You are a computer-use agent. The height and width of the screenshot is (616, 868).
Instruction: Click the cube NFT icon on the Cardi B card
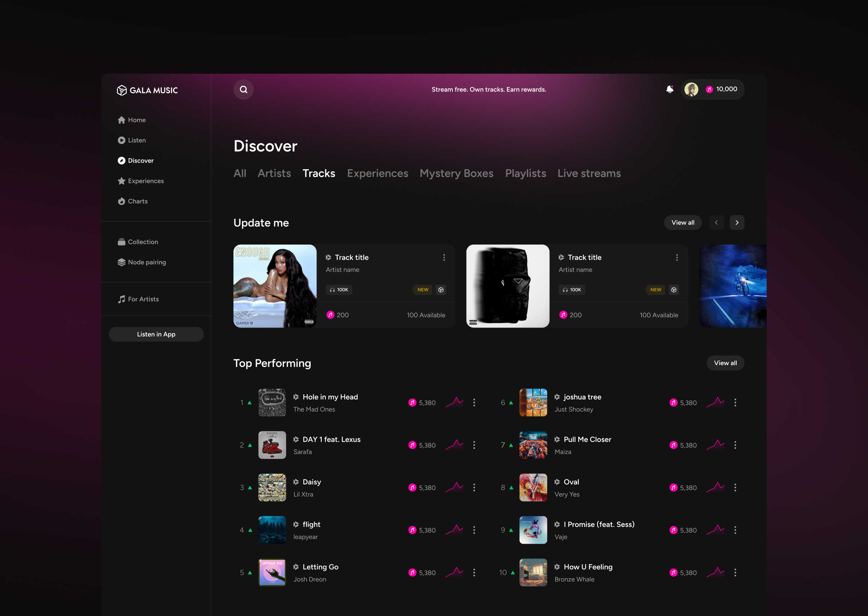click(x=441, y=290)
